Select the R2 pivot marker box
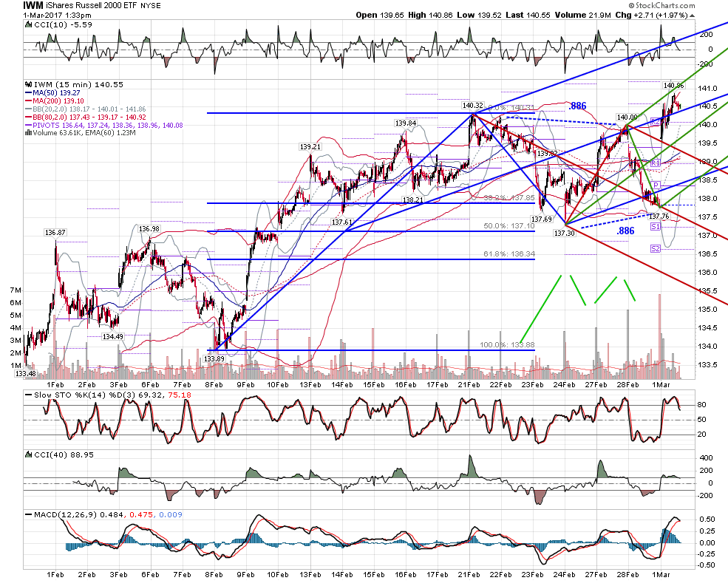Image resolution: width=728 pixels, height=586 pixels. click(655, 122)
